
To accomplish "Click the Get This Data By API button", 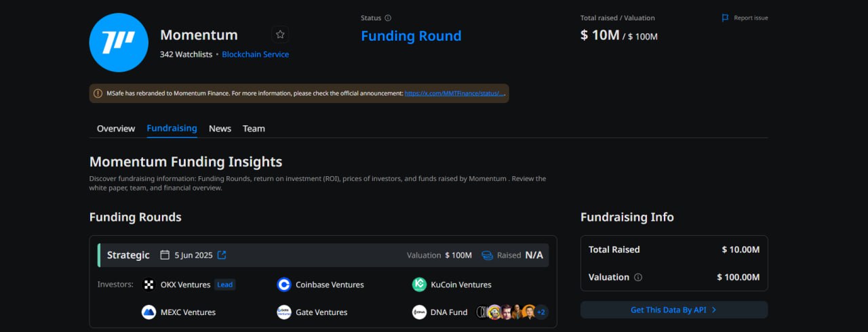I will click(674, 310).
